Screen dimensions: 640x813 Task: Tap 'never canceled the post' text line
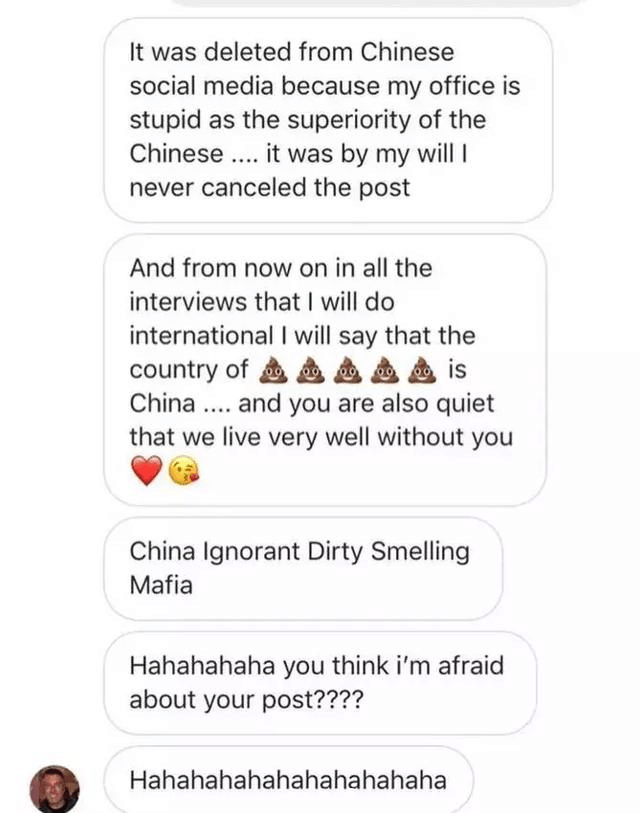tap(270, 187)
